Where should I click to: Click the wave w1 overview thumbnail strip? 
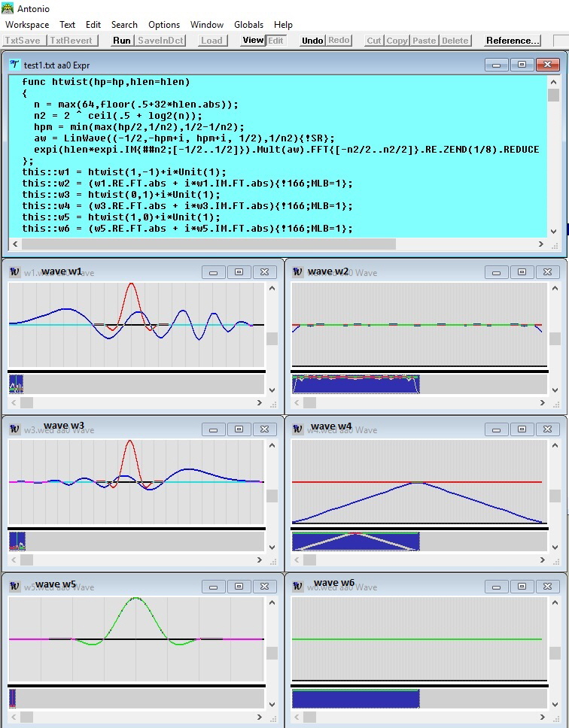coord(17,384)
